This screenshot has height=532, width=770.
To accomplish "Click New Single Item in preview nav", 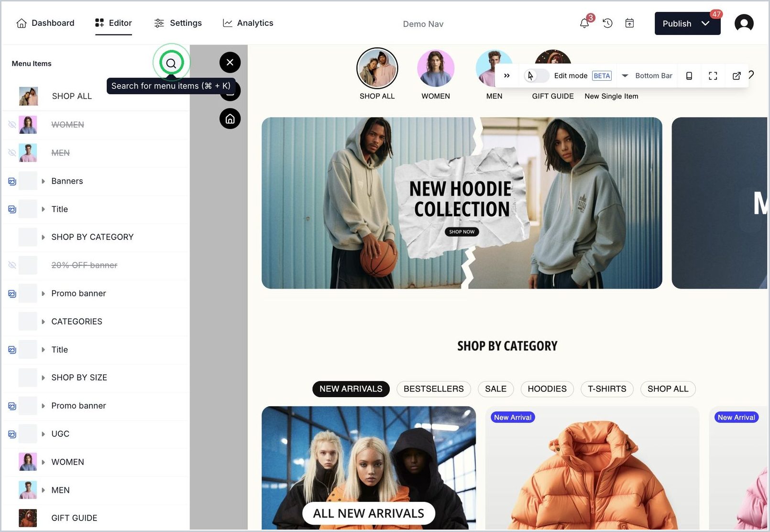I will point(611,96).
